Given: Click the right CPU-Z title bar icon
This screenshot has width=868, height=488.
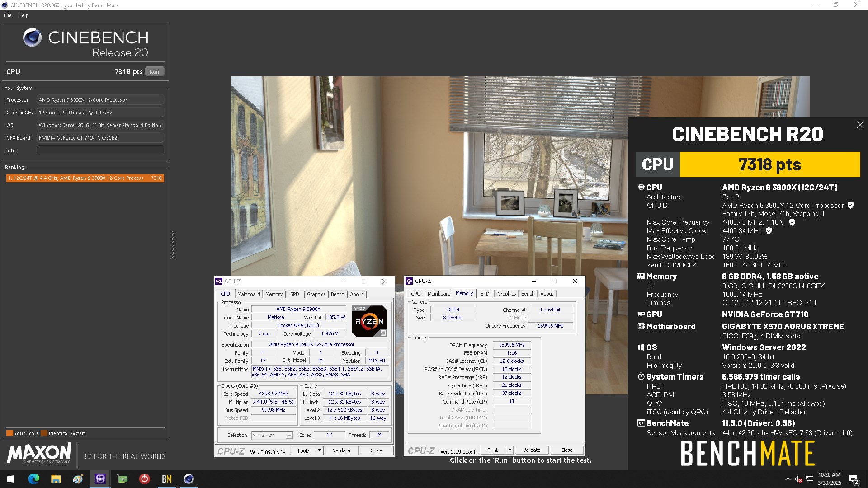Looking at the screenshot, I should pyautogui.click(x=409, y=281).
